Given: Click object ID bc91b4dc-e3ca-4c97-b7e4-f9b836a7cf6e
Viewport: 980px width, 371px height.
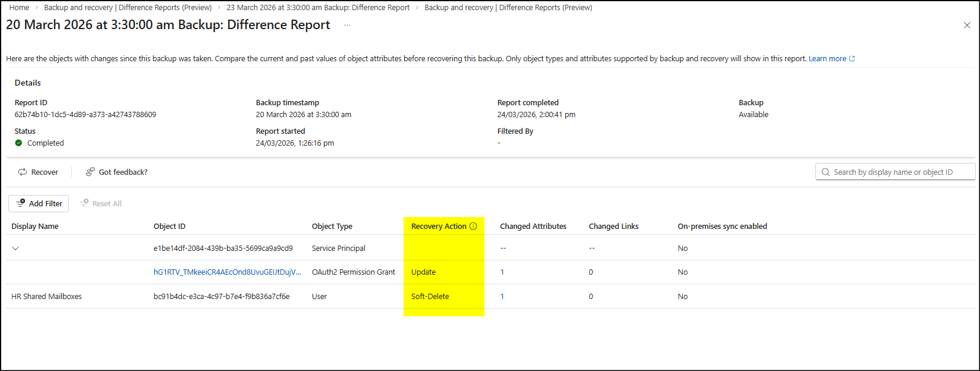Looking at the screenshot, I should [x=221, y=296].
